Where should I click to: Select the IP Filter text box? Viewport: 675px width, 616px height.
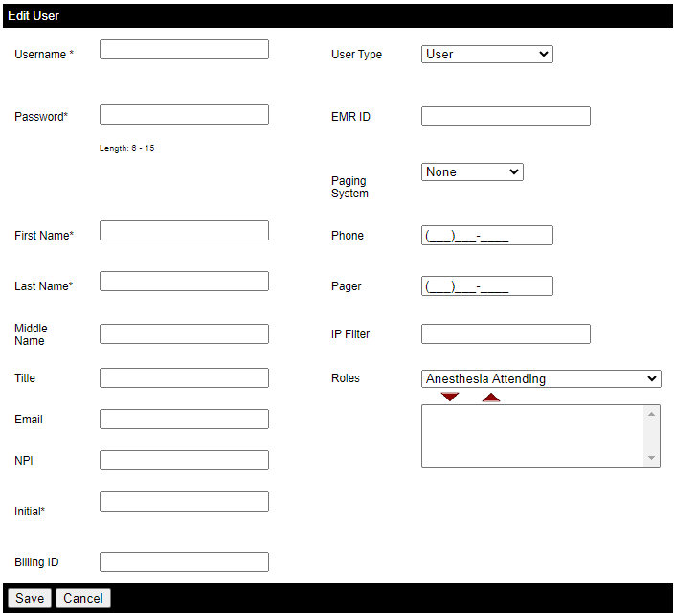[506, 333]
